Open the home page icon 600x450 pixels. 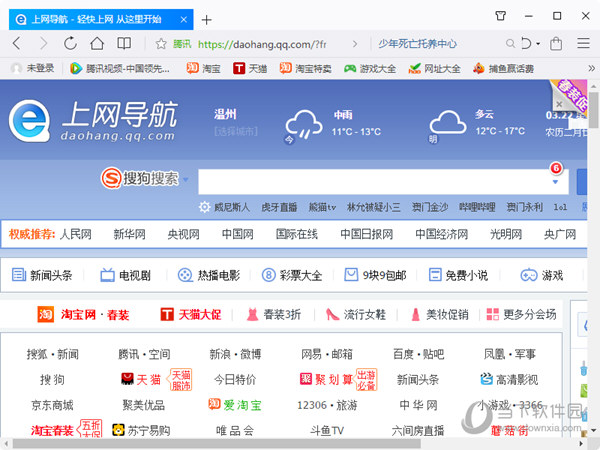pos(97,44)
